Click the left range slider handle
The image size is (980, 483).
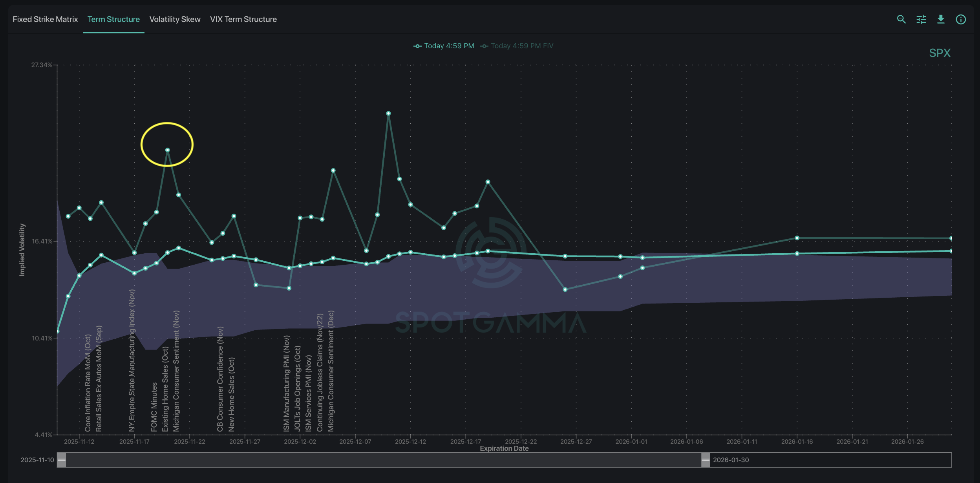click(x=62, y=460)
